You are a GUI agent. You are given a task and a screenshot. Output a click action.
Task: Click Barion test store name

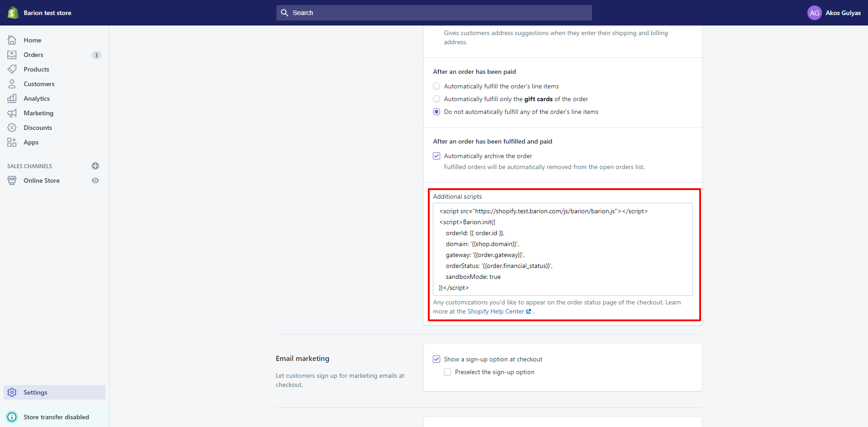tap(47, 13)
